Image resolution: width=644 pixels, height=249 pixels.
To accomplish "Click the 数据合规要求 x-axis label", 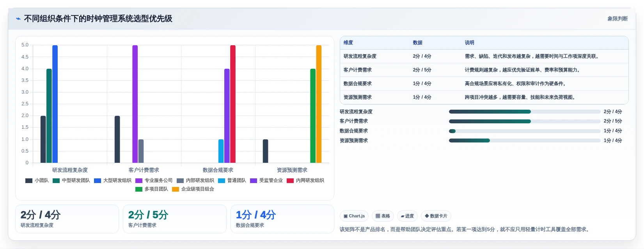I will pos(218,170).
